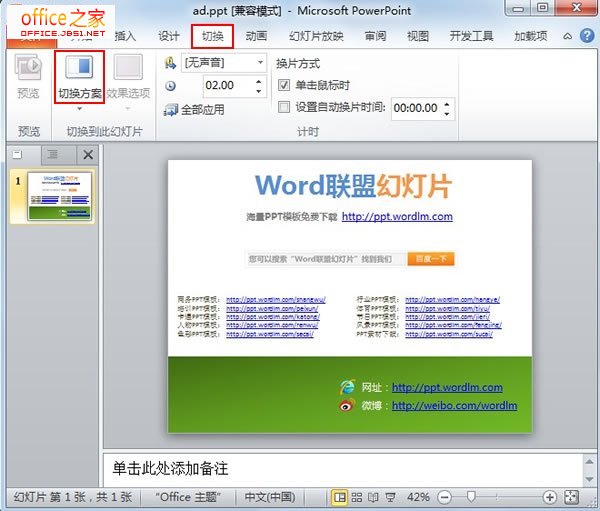Select Normal view in status bar
The width and height of the screenshot is (600, 511).
click(x=339, y=497)
